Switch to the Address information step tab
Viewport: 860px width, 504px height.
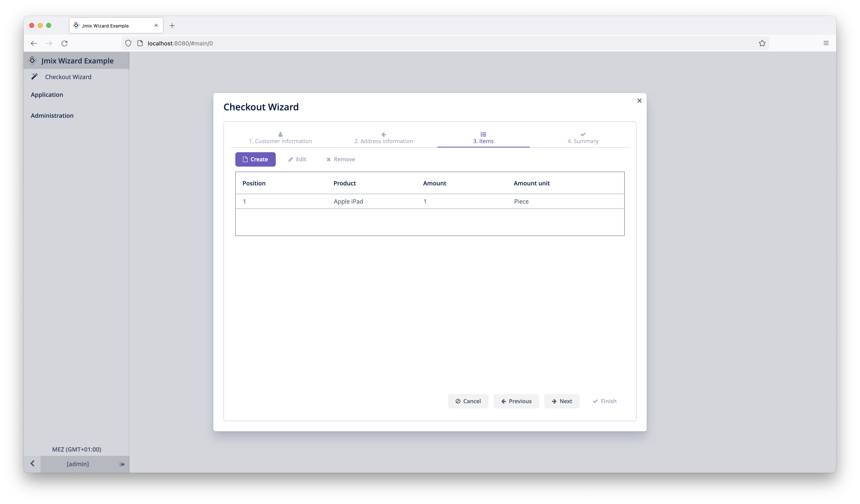383,138
